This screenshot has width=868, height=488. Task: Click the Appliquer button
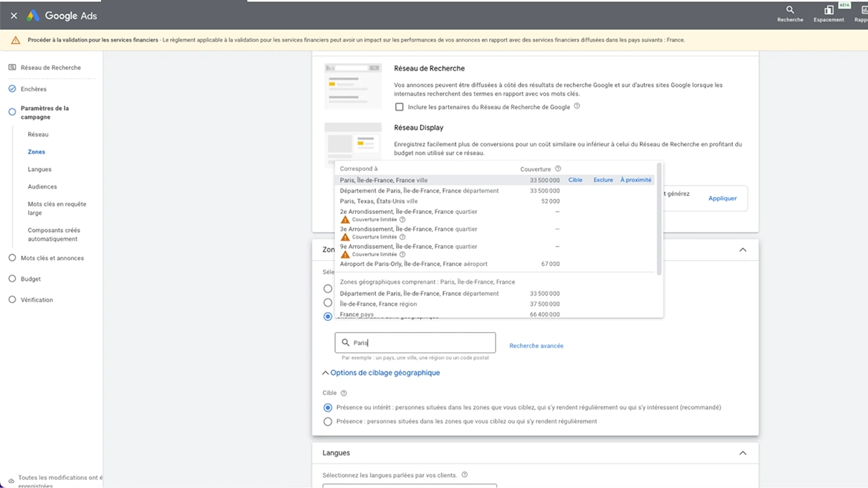pyautogui.click(x=722, y=198)
